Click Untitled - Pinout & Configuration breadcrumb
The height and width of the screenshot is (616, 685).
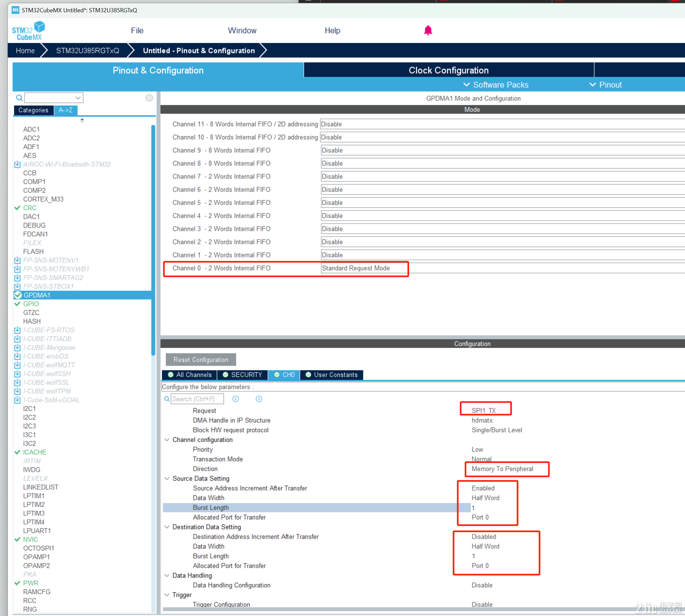199,50
